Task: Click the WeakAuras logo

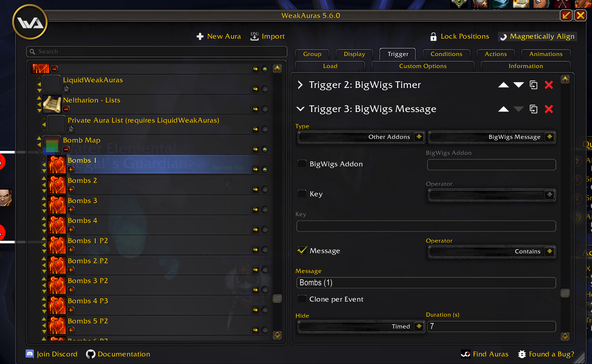Action: point(30,22)
